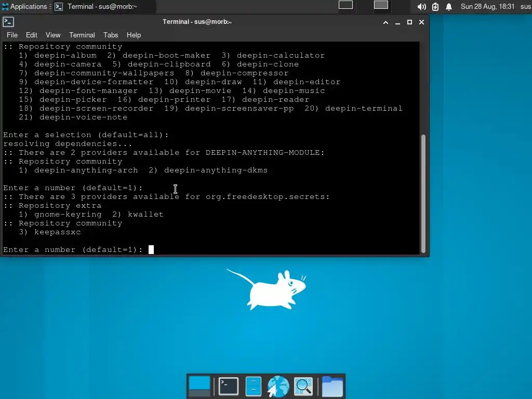Open the Tabs menu
532x399 pixels.
(x=111, y=35)
